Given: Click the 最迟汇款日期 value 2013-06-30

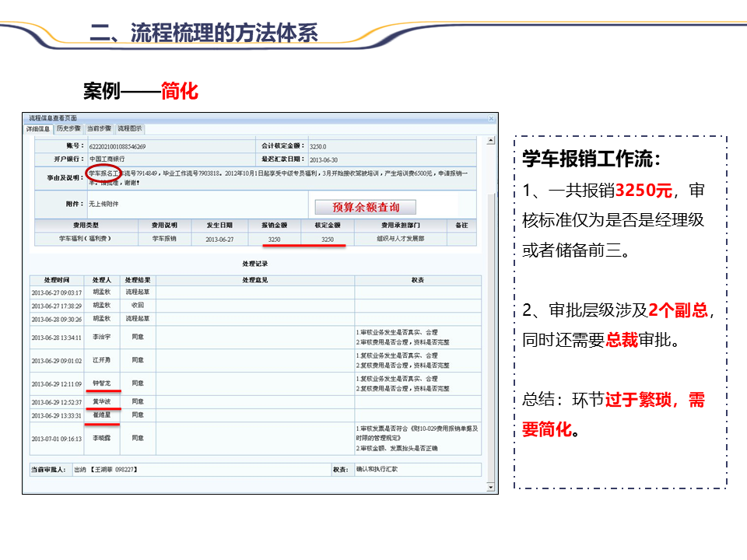Looking at the screenshot, I should tap(324, 160).
